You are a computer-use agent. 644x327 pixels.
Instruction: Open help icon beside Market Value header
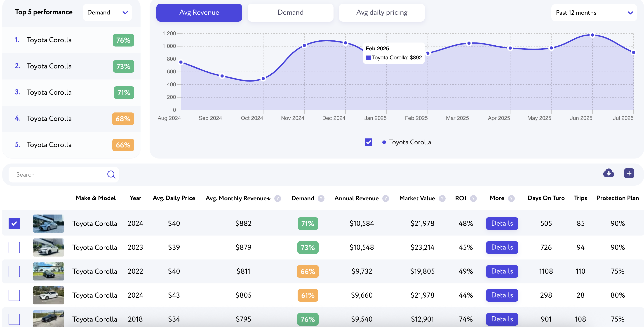click(x=442, y=198)
